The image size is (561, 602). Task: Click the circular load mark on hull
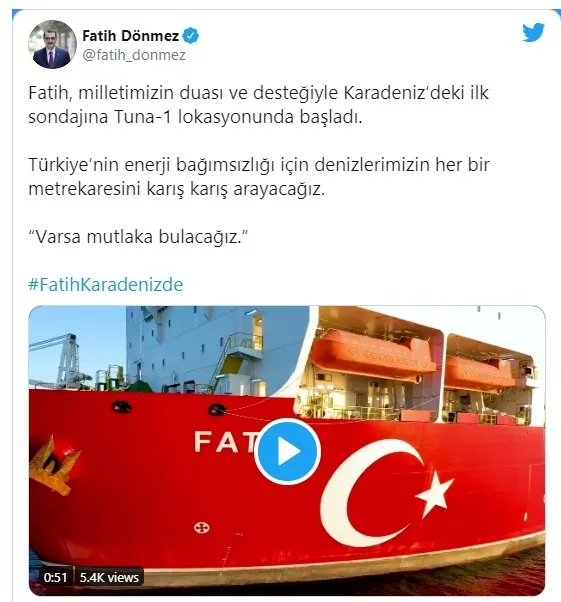202,528
